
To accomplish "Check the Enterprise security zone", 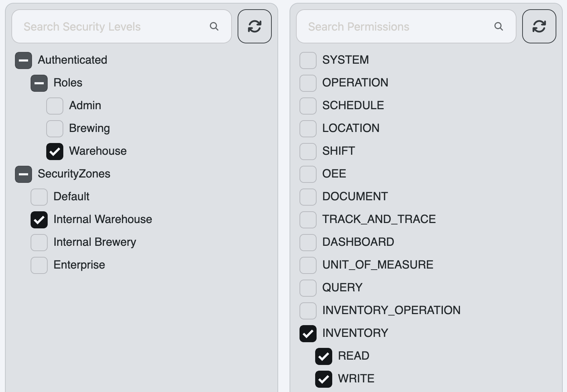I will [x=39, y=265].
